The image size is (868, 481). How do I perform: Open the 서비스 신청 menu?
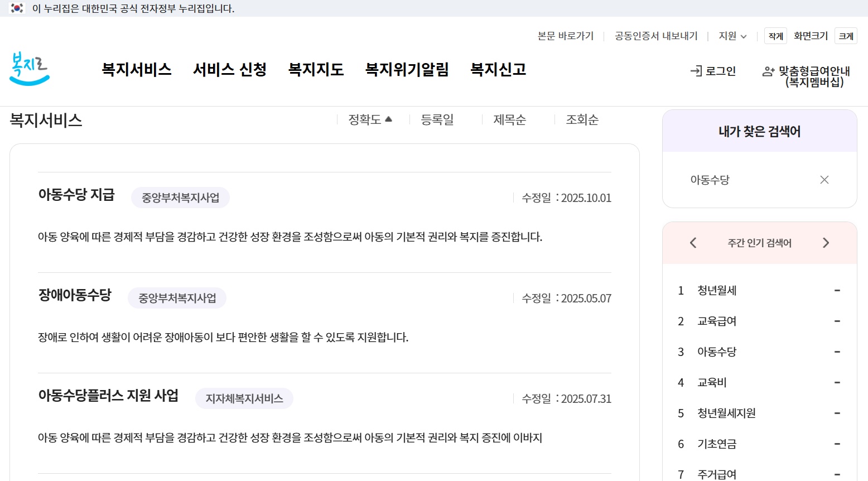pos(230,69)
